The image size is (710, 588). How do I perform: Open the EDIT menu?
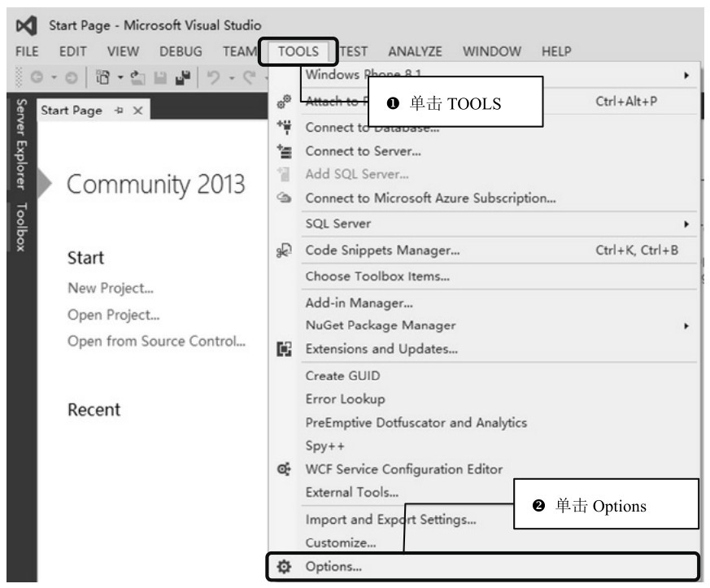click(x=73, y=51)
